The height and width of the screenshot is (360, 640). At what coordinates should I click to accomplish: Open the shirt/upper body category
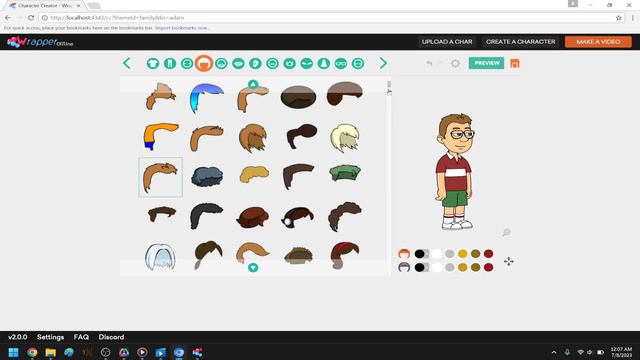153,63
